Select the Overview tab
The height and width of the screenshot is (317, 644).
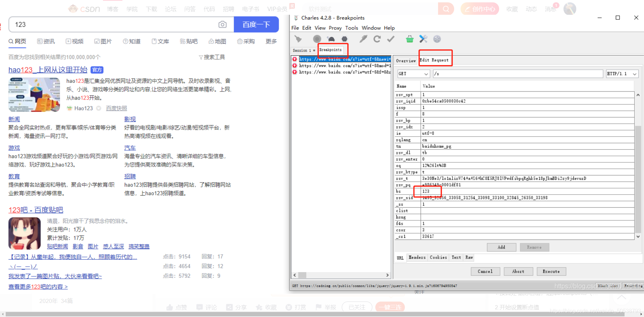coord(406,61)
